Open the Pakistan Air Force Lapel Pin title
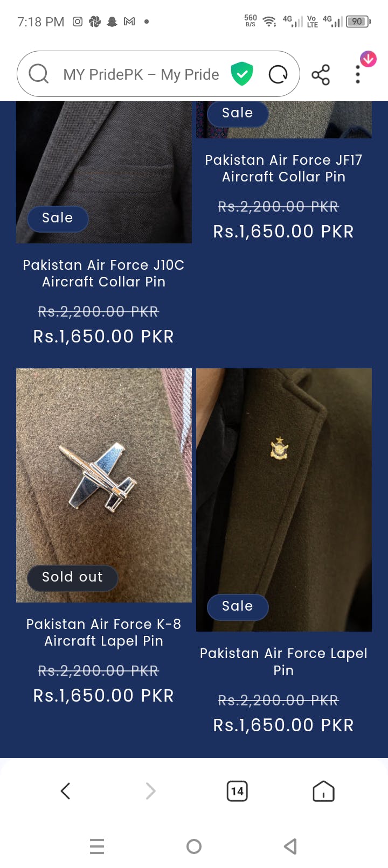The height and width of the screenshot is (868, 388). (x=283, y=661)
